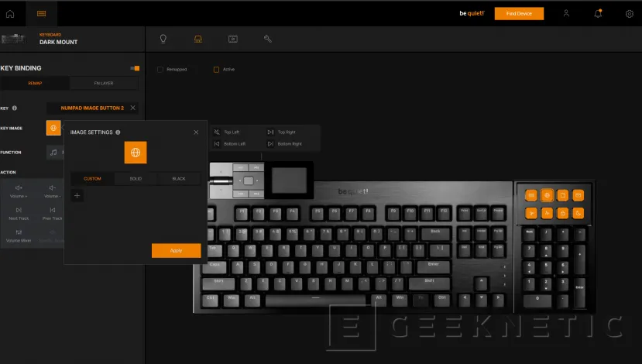Go to home icon
The image size is (642, 364).
[11, 13]
